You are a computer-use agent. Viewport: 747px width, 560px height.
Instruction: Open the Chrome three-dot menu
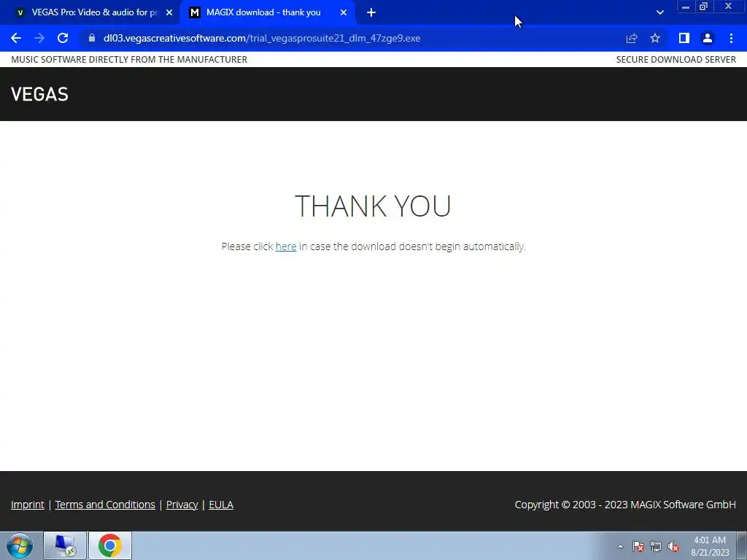coord(731,38)
